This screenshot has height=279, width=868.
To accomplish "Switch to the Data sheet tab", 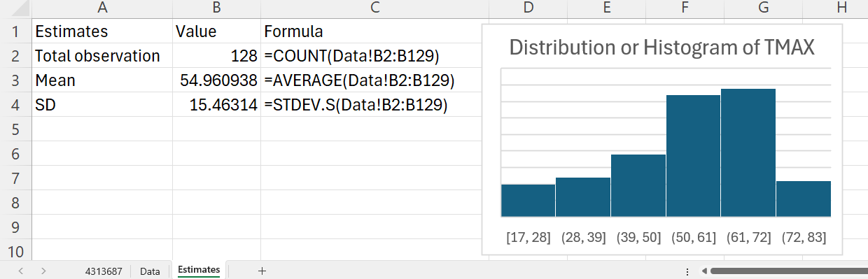I will pos(150,271).
